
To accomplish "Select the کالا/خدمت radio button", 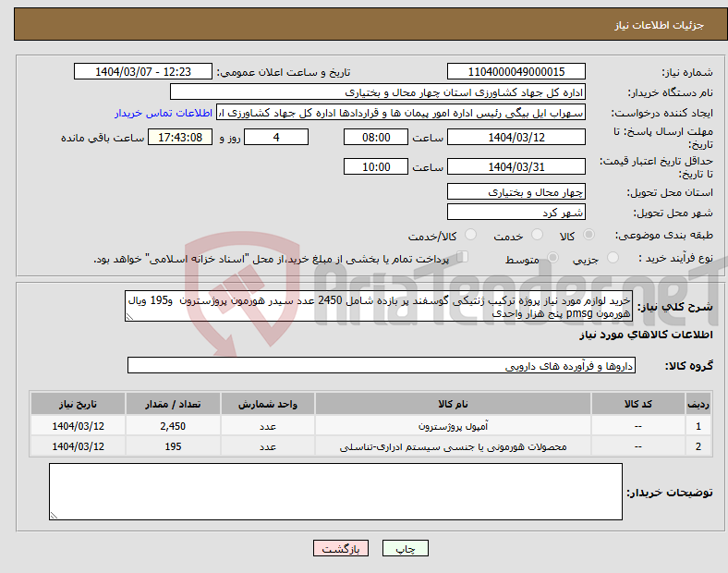I will tap(471, 235).
